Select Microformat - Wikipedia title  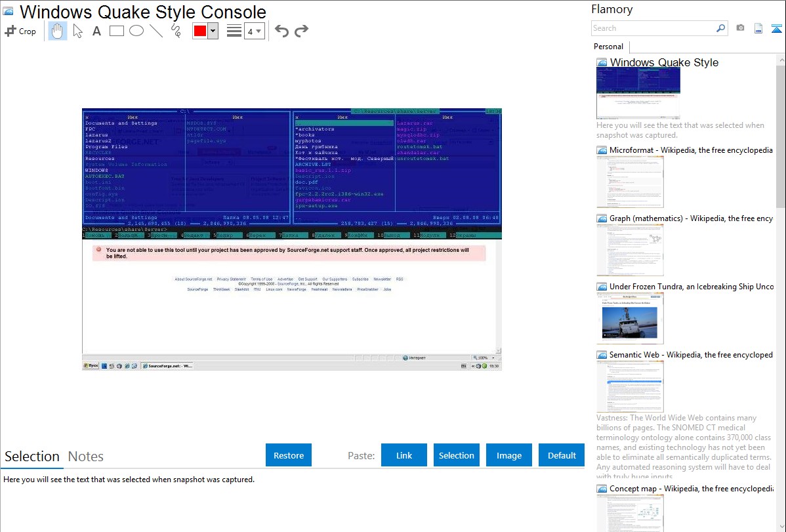click(691, 150)
